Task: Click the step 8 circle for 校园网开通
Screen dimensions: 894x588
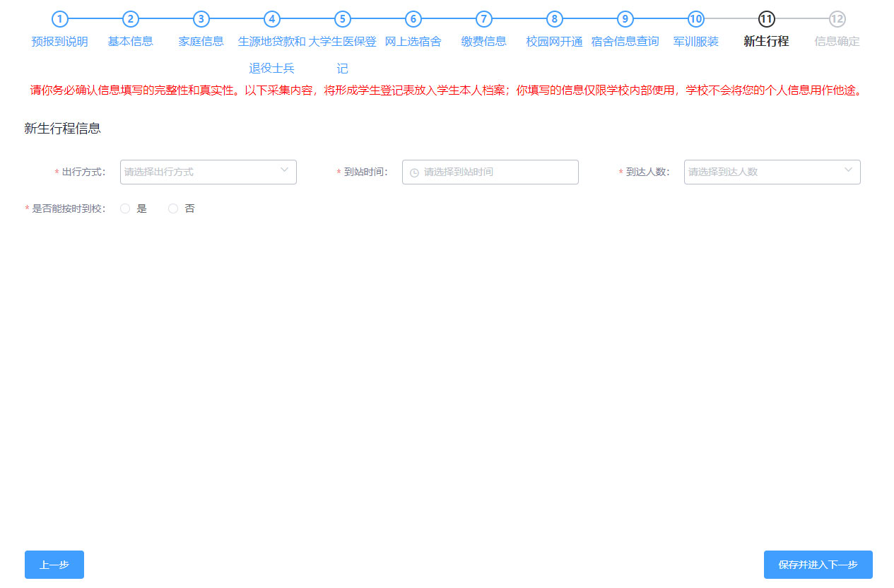Action: tap(555, 19)
